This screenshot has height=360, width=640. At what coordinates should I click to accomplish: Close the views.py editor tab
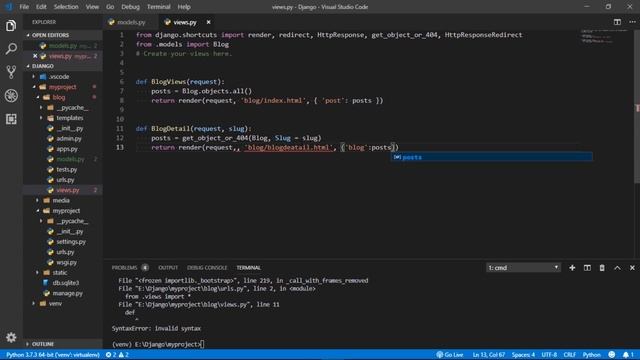click(x=209, y=22)
